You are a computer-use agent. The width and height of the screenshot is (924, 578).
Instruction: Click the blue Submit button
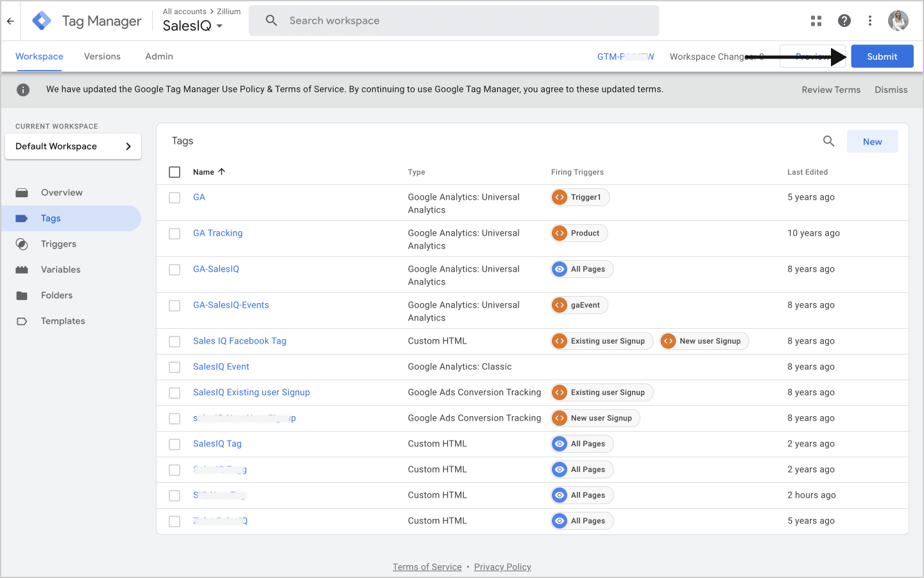tap(882, 57)
